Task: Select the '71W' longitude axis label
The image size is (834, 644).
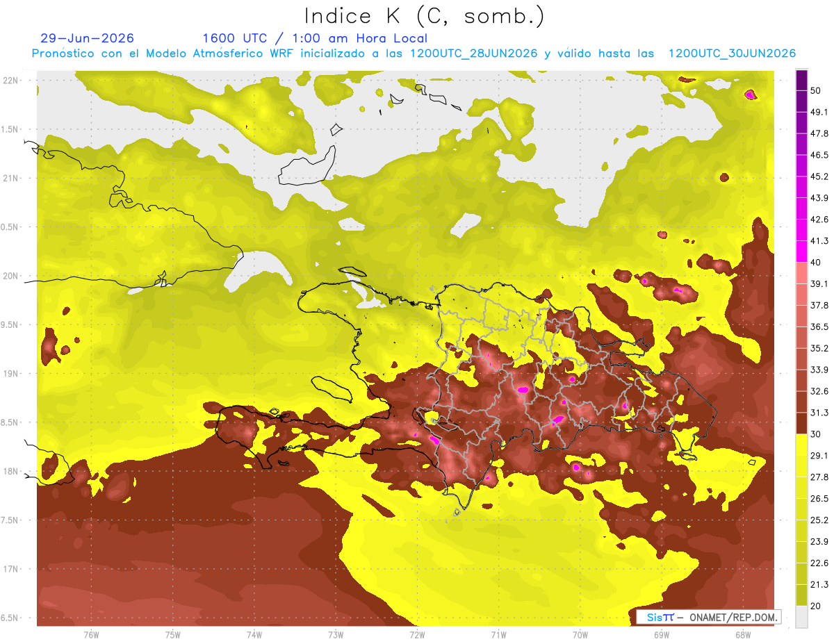Action: 498,634
